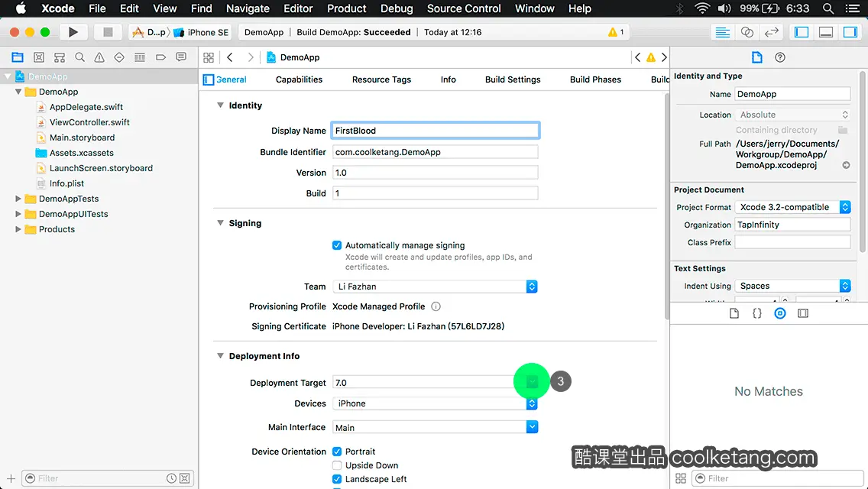
Task: Switch to the Info tab
Action: click(x=449, y=79)
